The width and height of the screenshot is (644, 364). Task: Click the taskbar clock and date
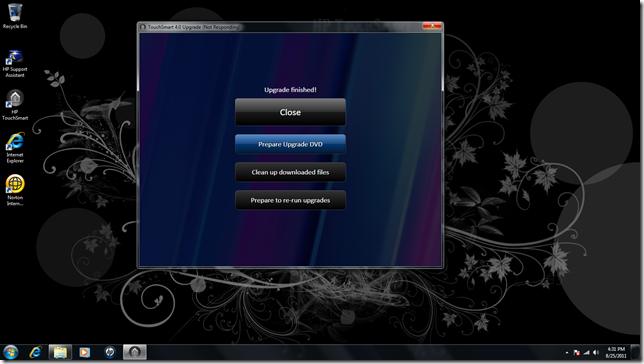pyautogui.click(x=616, y=352)
